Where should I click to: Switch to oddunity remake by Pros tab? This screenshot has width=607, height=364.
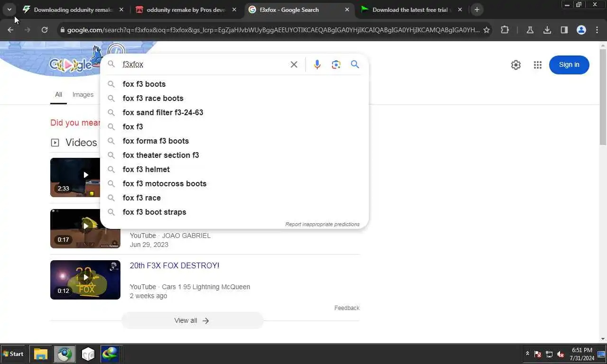click(186, 9)
